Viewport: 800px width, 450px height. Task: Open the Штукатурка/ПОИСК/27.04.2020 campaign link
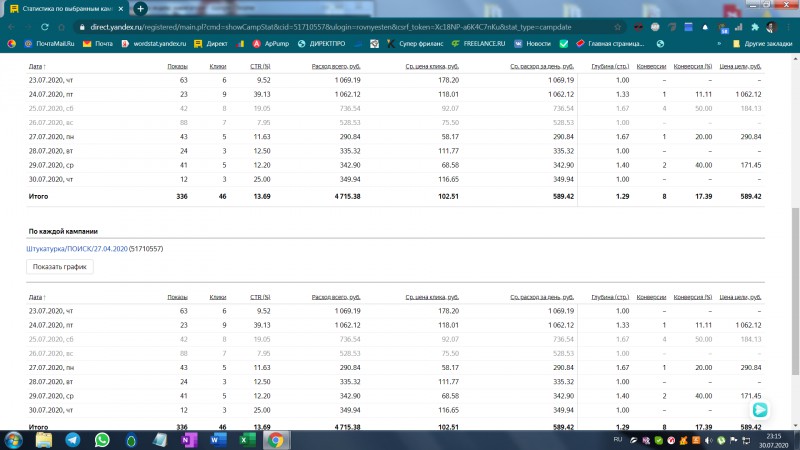tap(77, 249)
